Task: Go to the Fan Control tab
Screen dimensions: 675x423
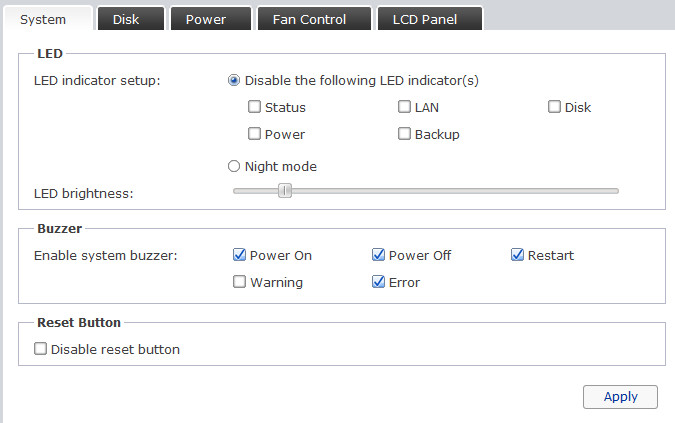Action: (x=309, y=19)
